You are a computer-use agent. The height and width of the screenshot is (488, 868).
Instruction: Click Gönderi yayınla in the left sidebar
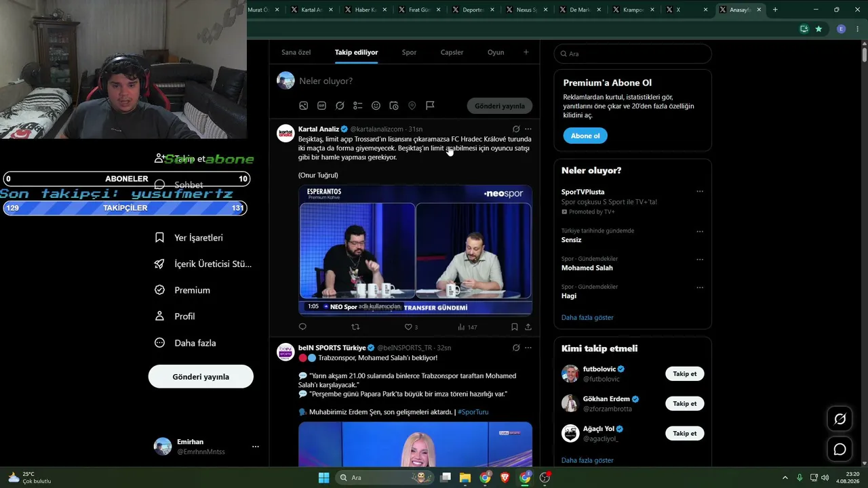coord(201,377)
